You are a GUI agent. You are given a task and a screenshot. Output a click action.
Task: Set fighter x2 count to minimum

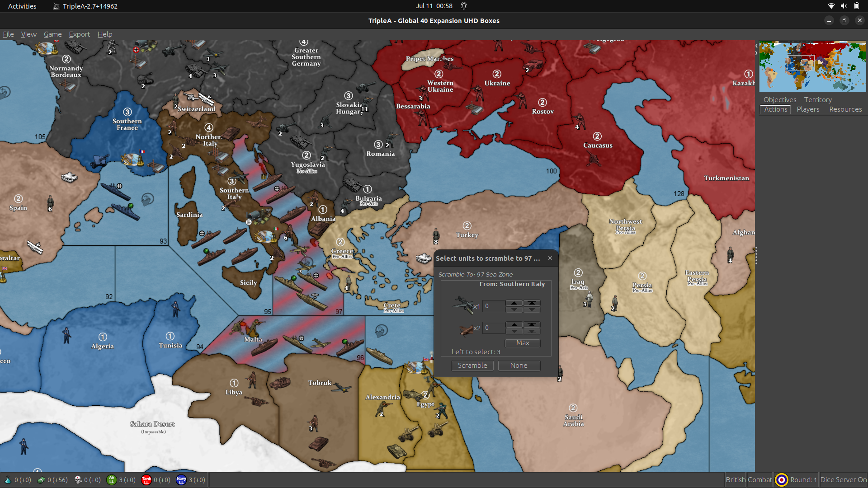click(532, 331)
